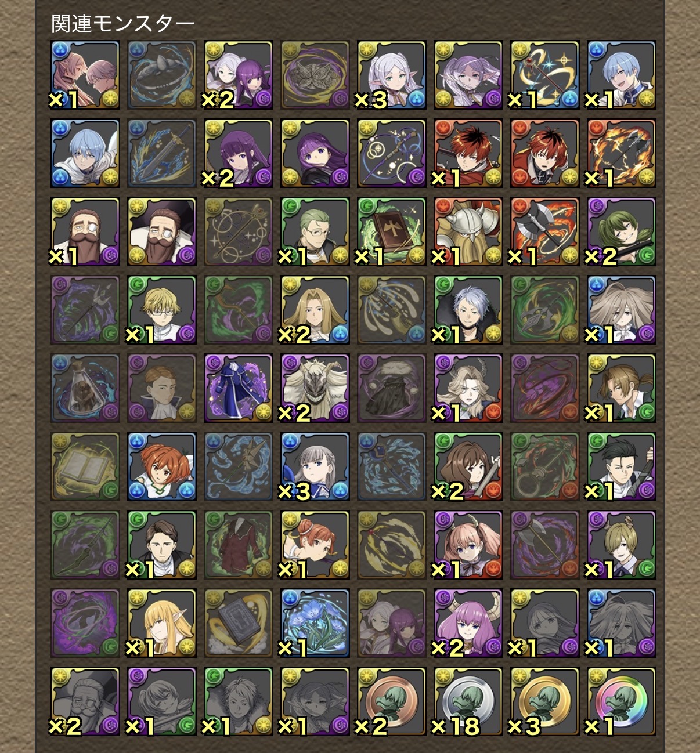The image size is (700, 753).
Task: Open the horned skull mask monster ×2 icon
Action: (x=315, y=388)
